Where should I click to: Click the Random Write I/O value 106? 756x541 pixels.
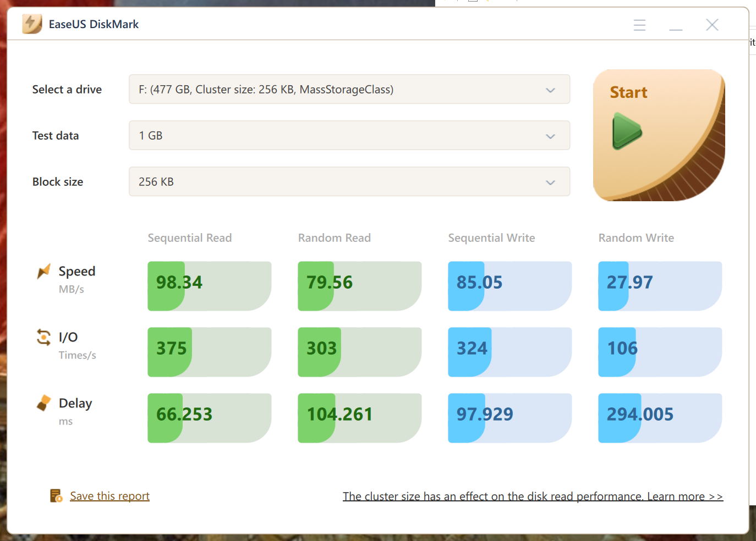click(x=622, y=349)
